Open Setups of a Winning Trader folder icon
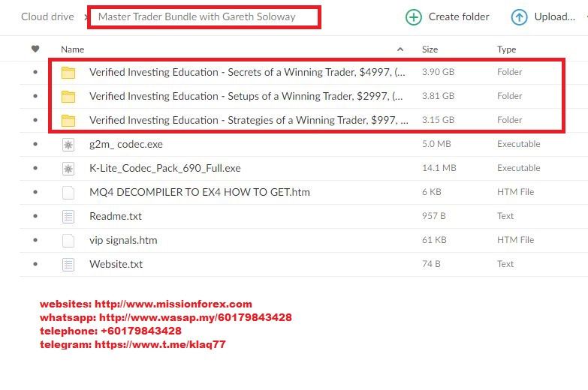The height and width of the screenshot is (390, 588). tap(68, 97)
